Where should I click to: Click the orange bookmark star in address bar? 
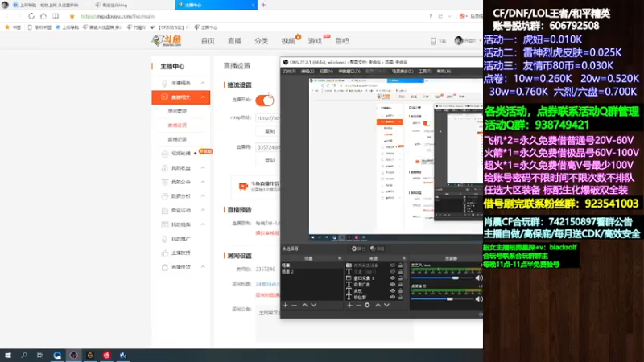72,16
